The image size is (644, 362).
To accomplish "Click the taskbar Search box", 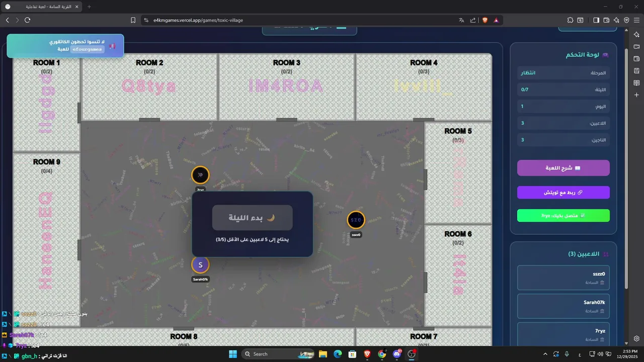I will coord(277,354).
